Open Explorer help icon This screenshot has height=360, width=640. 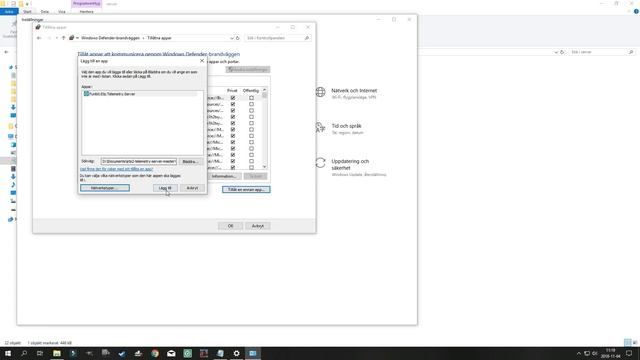click(636, 11)
